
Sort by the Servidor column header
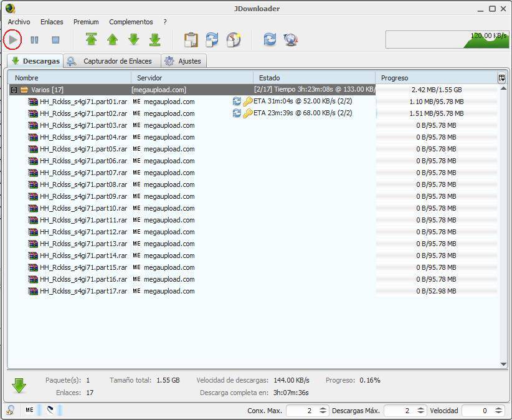click(x=192, y=78)
